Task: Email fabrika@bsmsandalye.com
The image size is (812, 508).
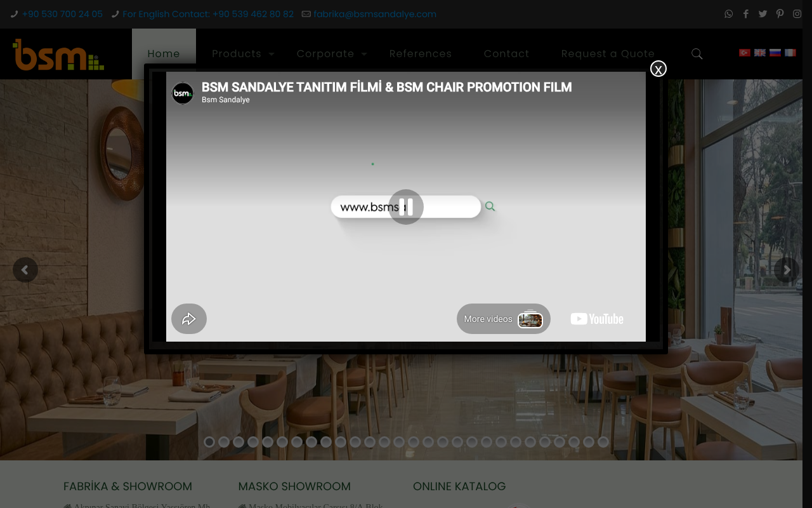Action: [375, 14]
